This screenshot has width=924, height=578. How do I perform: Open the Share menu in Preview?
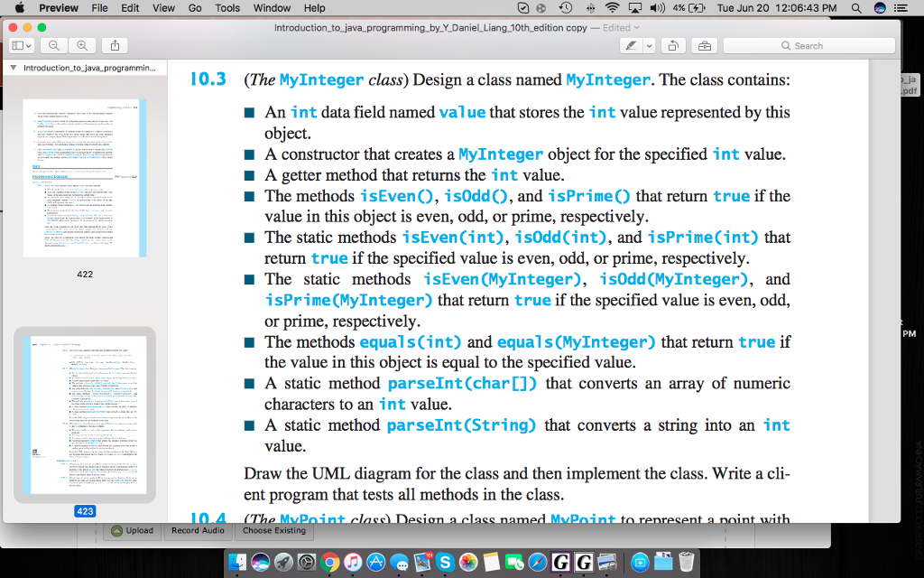(x=115, y=45)
